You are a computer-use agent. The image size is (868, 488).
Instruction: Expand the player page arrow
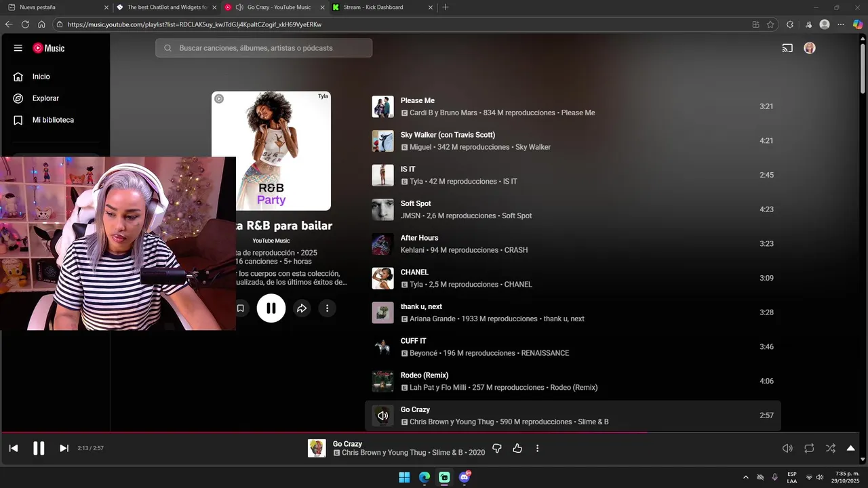tap(850, 448)
